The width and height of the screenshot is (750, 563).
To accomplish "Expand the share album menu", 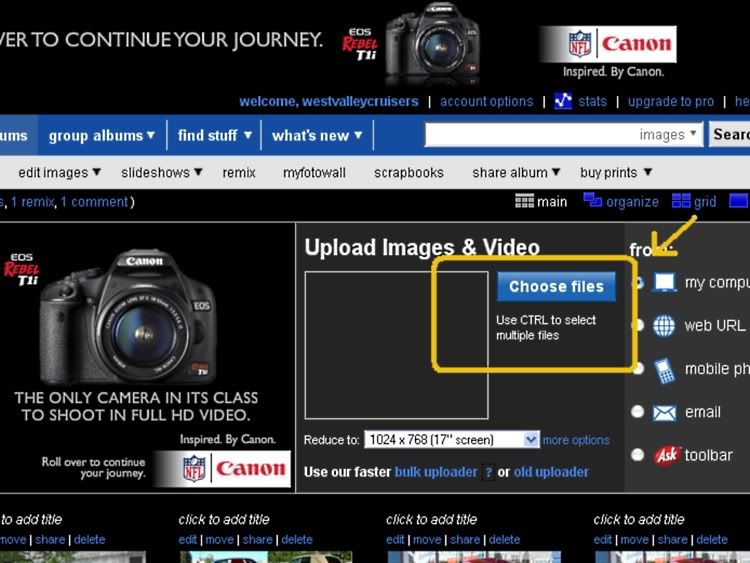I will tap(516, 172).
